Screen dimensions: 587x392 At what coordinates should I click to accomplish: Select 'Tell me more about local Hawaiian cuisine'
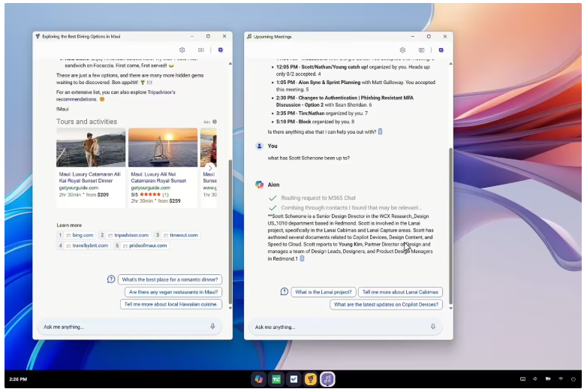171,304
